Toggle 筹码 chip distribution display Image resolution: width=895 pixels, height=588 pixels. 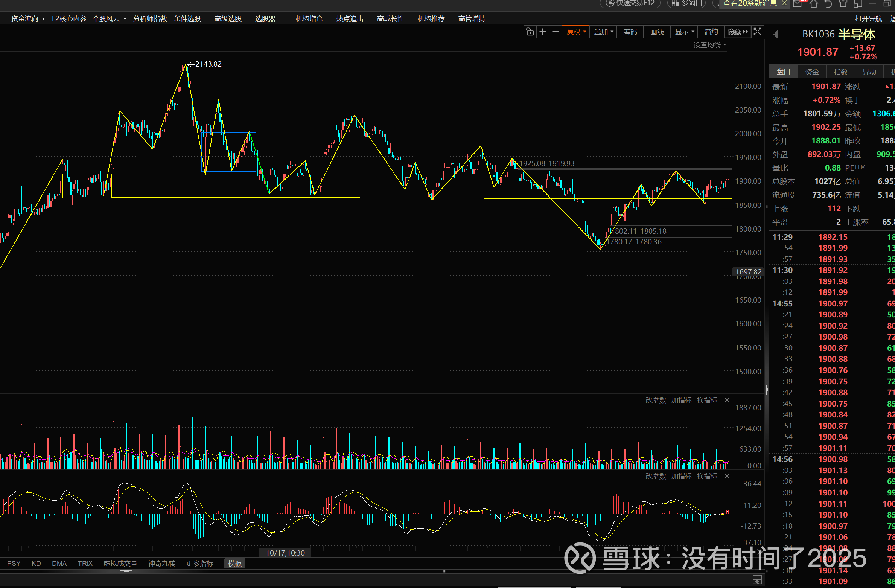click(630, 32)
